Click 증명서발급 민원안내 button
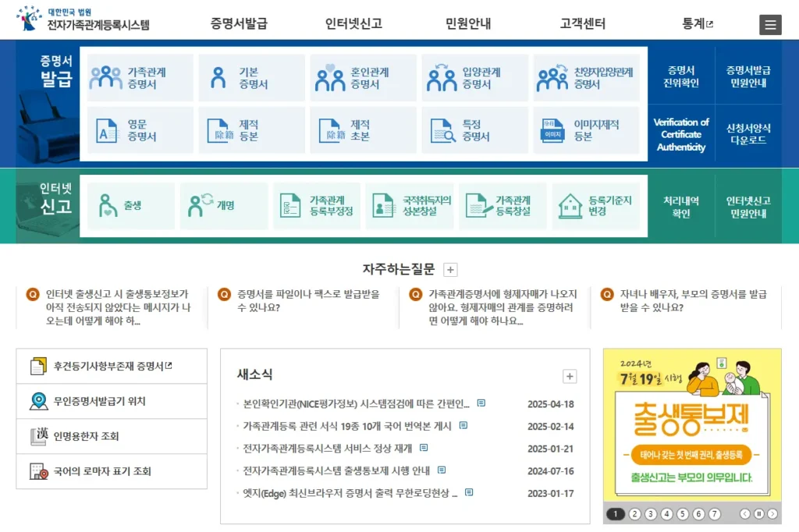The image size is (799, 532). (748, 76)
